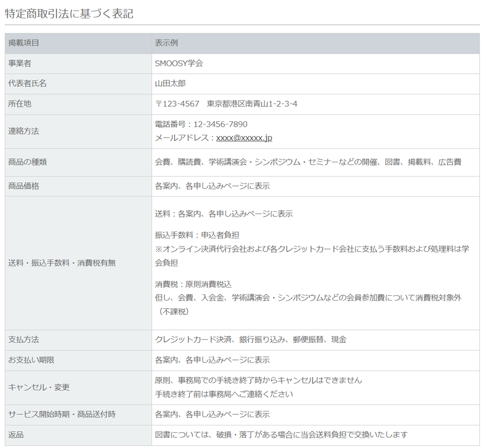The width and height of the screenshot is (482, 448).
Task: Click the 代表者氏名 row label
Action: pyautogui.click(x=27, y=83)
